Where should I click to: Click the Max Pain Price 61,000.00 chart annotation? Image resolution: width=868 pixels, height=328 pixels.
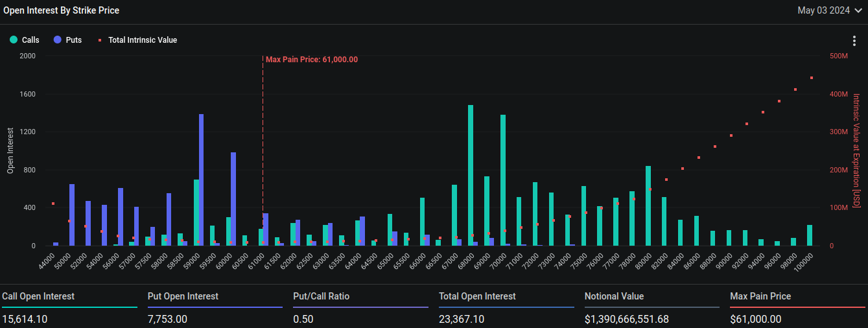click(311, 60)
